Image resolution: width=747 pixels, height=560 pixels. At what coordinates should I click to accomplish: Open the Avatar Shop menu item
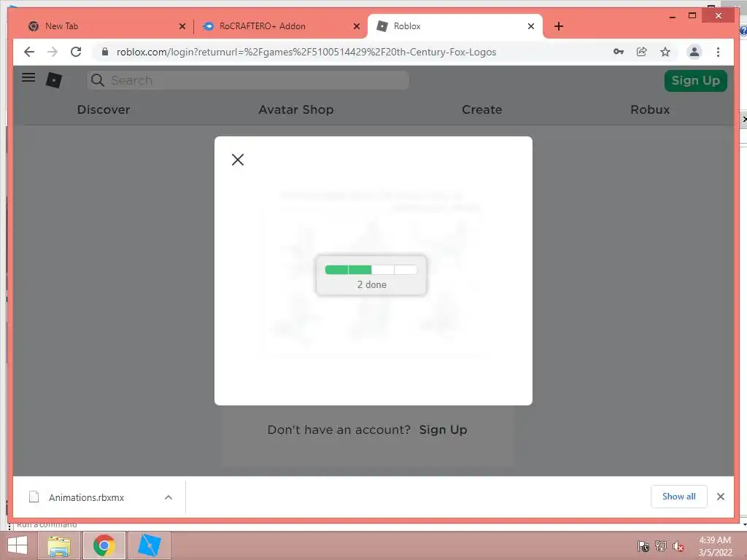coord(296,109)
